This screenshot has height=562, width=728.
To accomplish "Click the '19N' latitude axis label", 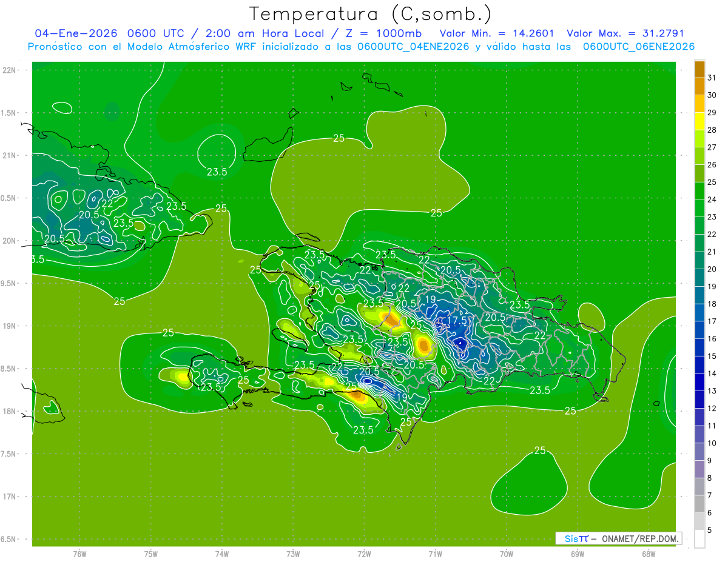I will pyautogui.click(x=10, y=326).
